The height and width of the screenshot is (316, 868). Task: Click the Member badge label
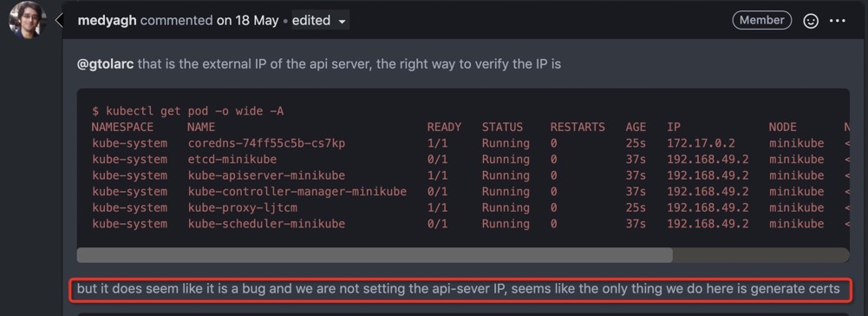[761, 21]
